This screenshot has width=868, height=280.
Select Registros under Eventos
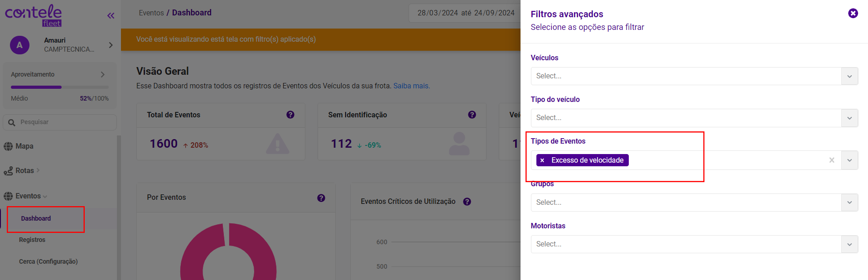[32, 240]
